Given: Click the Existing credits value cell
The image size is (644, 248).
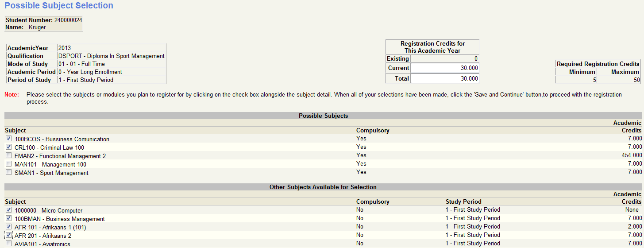Looking at the screenshot, I should [x=445, y=58].
